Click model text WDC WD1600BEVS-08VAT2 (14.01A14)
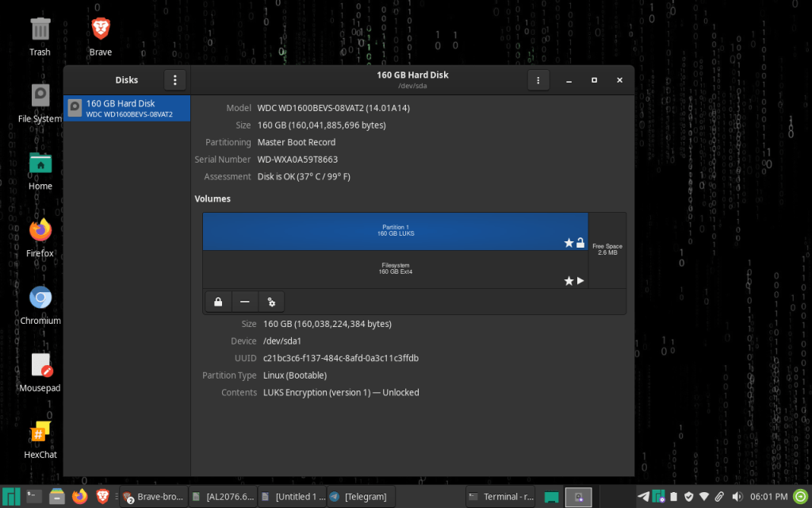 [x=334, y=108]
